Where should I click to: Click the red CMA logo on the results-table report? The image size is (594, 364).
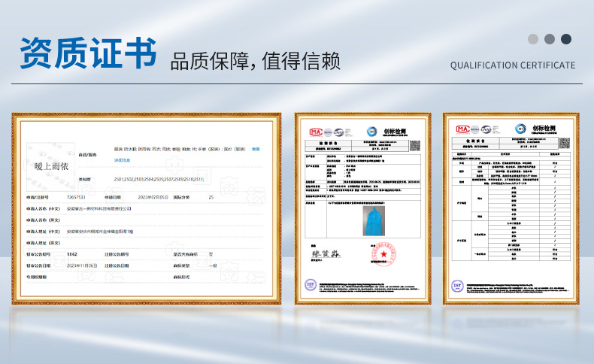[462, 129]
